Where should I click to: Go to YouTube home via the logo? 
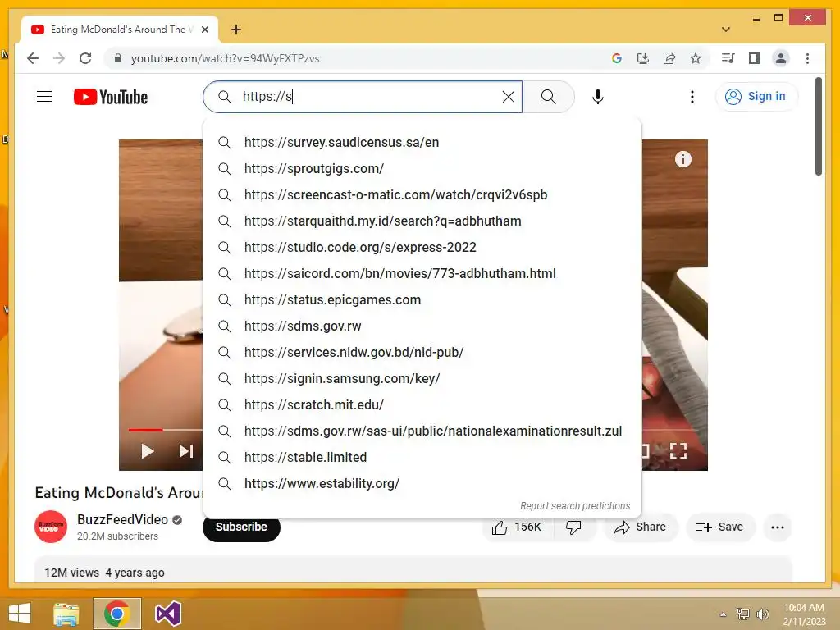[111, 97]
